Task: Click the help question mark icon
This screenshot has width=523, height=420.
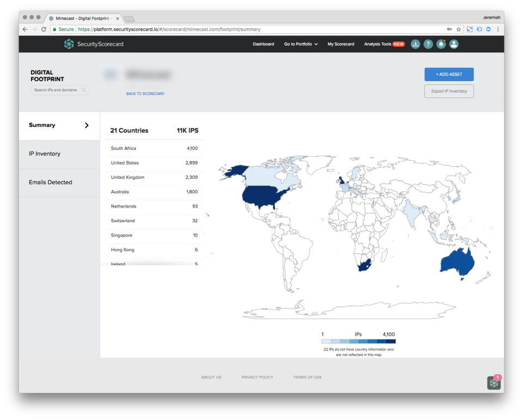Action: 428,44
